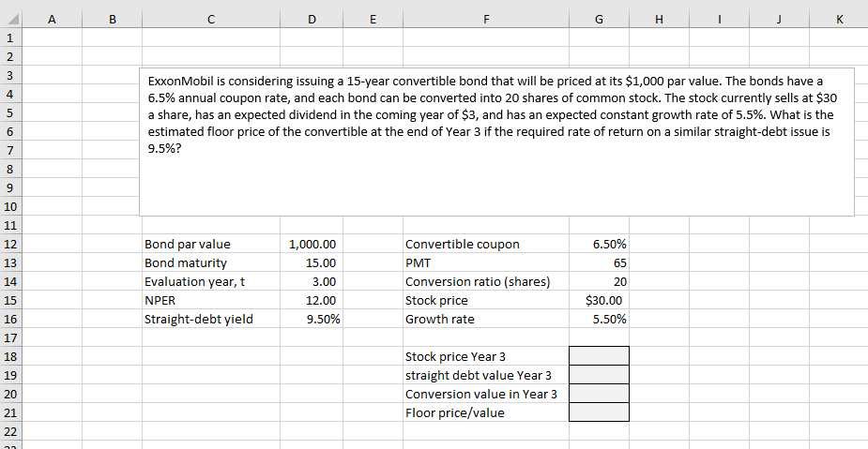Select the growth rate value 5.50%

pos(599,319)
